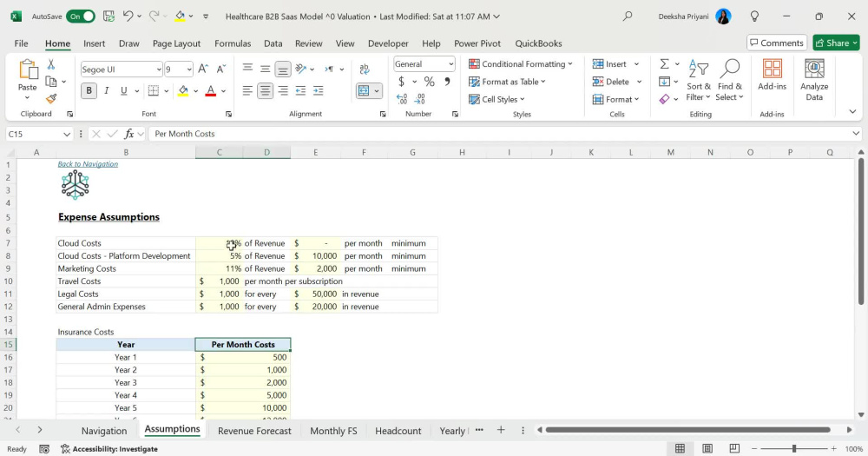Expand the General number format dropdown
Image resolution: width=868 pixels, height=456 pixels.
[x=450, y=64]
